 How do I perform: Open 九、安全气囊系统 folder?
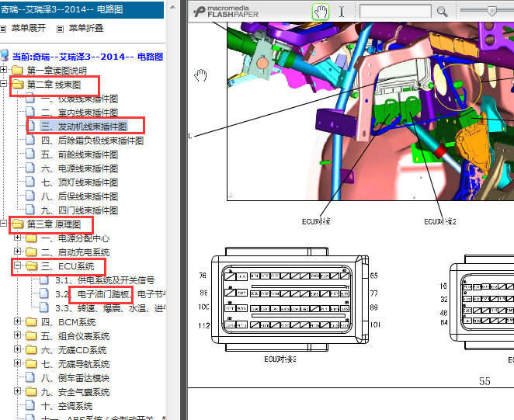click(75, 392)
